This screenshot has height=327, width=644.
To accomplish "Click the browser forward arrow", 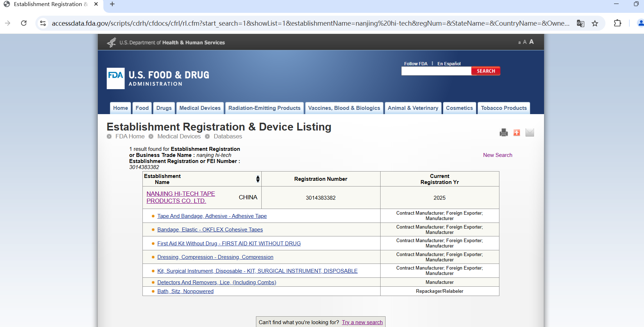I will point(8,23).
